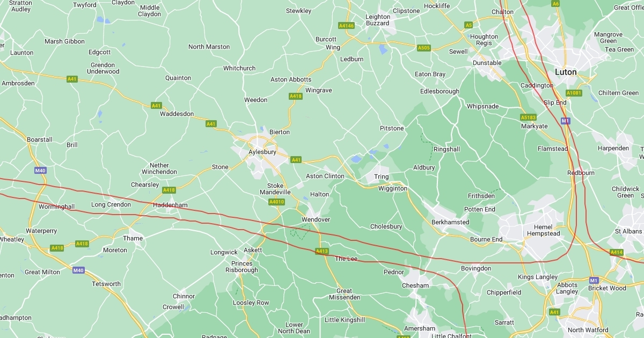Image resolution: width=644 pixels, height=338 pixels.
Task: Select the A5 road shield near Houghton Regis
Action: point(469,25)
